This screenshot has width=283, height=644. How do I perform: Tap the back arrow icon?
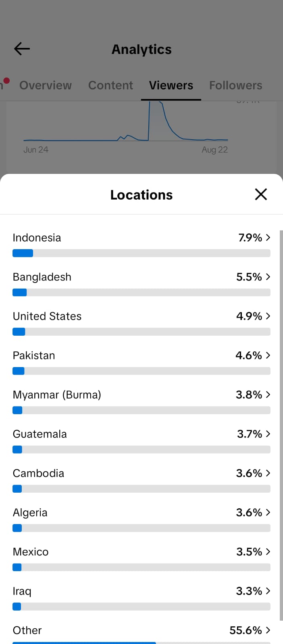(x=22, y=49)
